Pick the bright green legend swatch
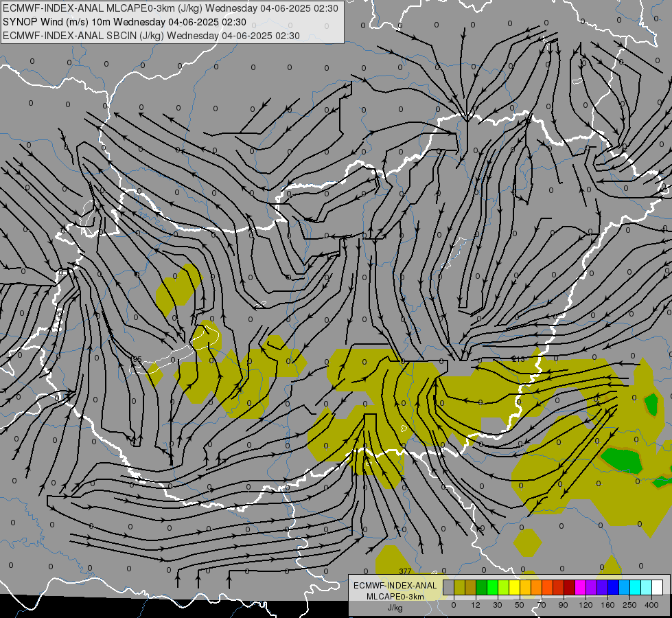 [492, 587]
